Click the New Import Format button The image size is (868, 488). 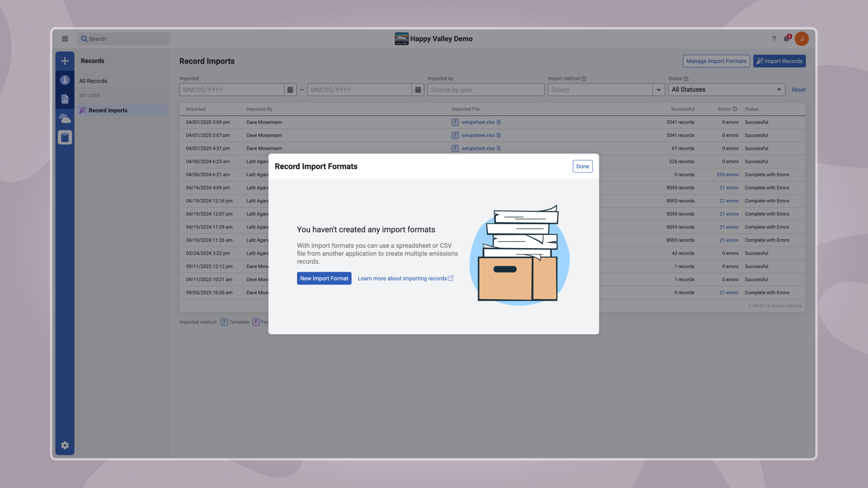click(x=324, y=278)
